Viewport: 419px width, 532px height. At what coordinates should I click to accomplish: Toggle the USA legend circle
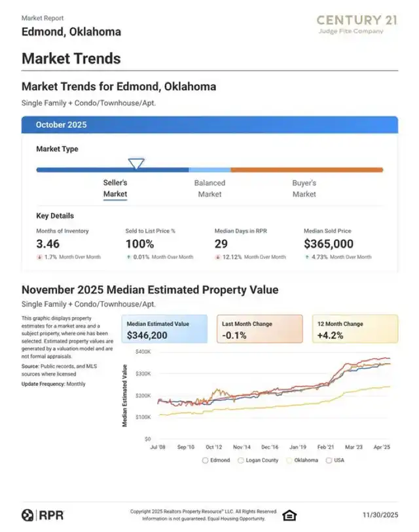(x=329, y=461)
